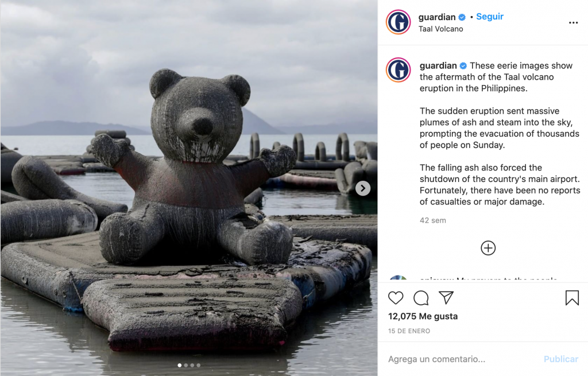This screenshot has width=588, height=376.
Task: Load more comments with plus circle
Action: click(x=488, y=248)
